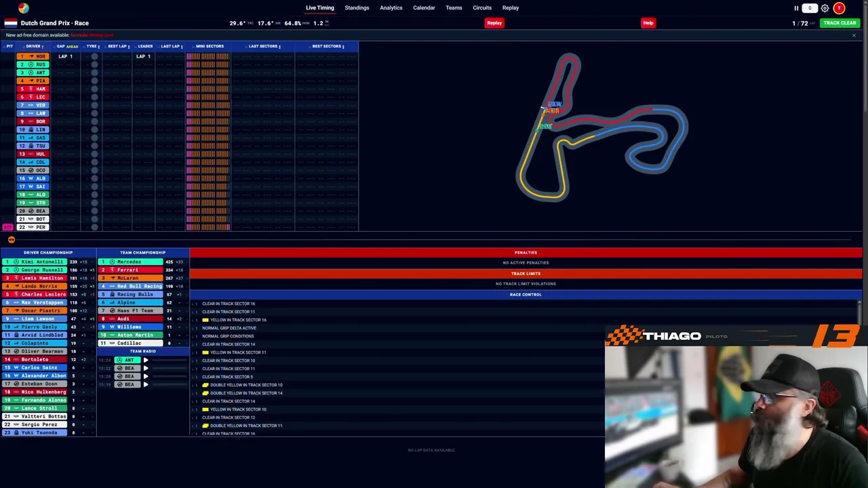The height and width of the screenshot is (488, 868).
Task: Click VER driver tag in timing table
Action: 32,105
